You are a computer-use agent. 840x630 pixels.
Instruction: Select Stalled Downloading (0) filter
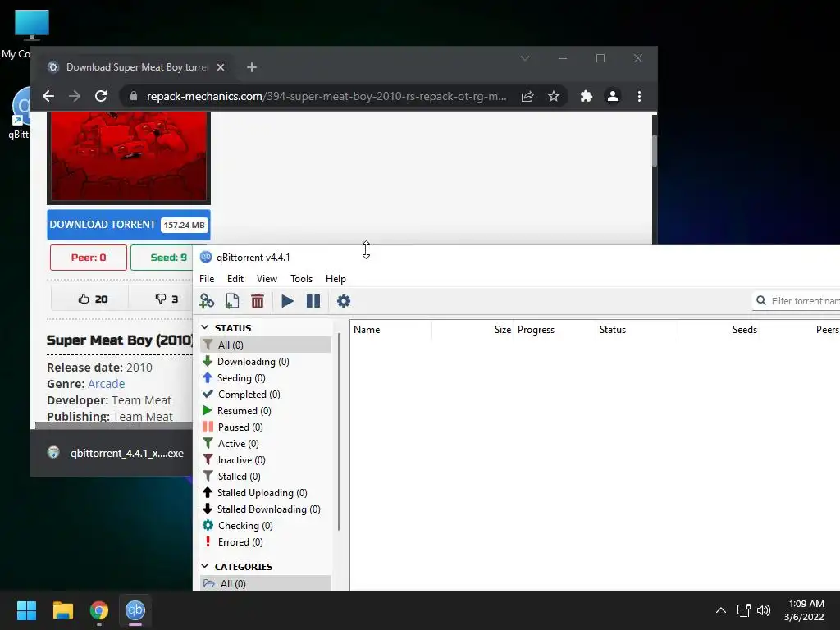tap(266, 509)
